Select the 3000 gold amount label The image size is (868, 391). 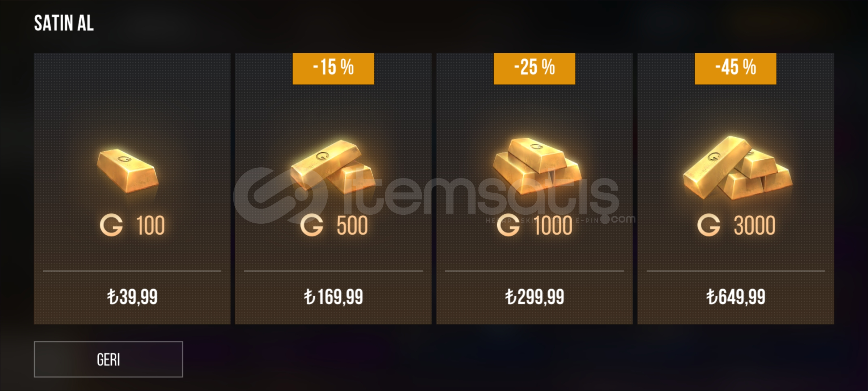754,226
